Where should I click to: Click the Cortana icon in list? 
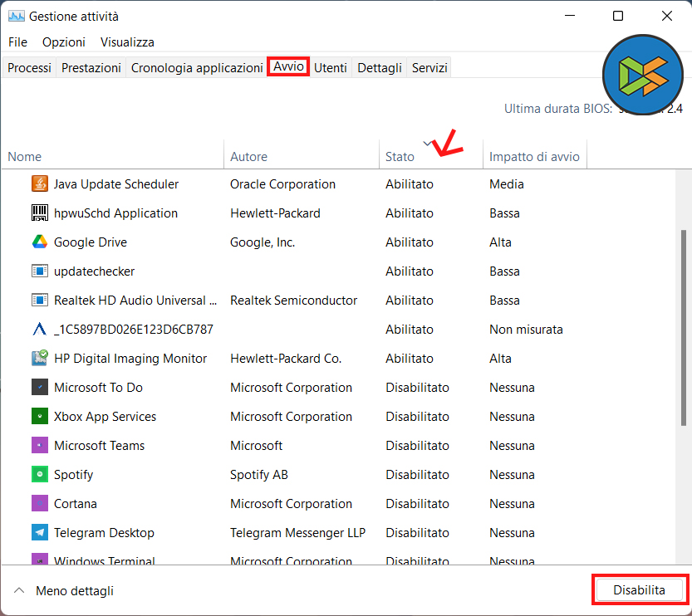coord(40,504)
